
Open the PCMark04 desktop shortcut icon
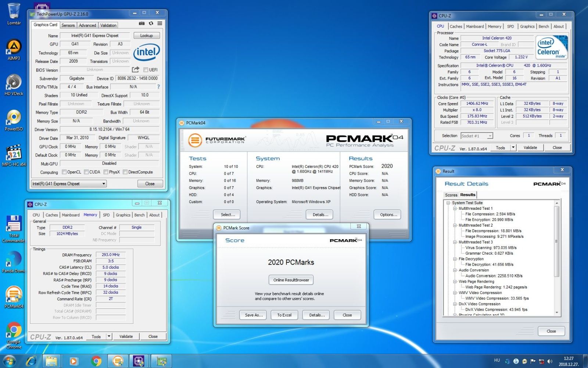[x=14, y=297]
